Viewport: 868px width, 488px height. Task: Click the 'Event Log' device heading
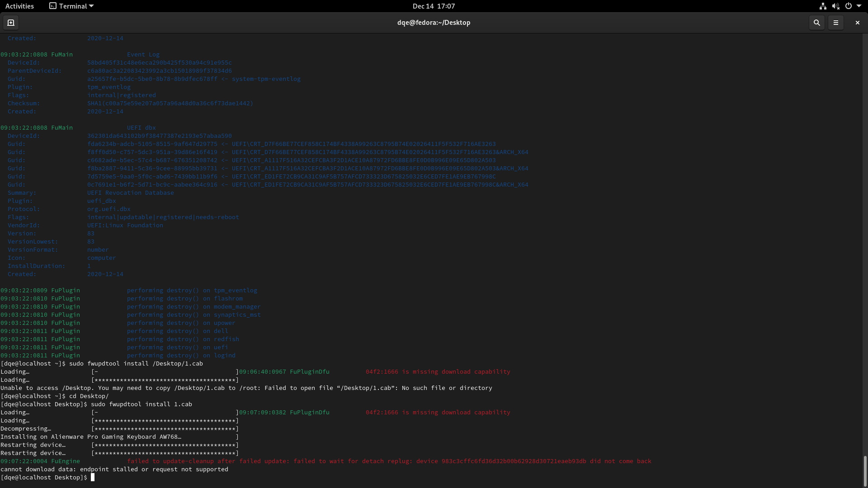click(x=143, y=55)
